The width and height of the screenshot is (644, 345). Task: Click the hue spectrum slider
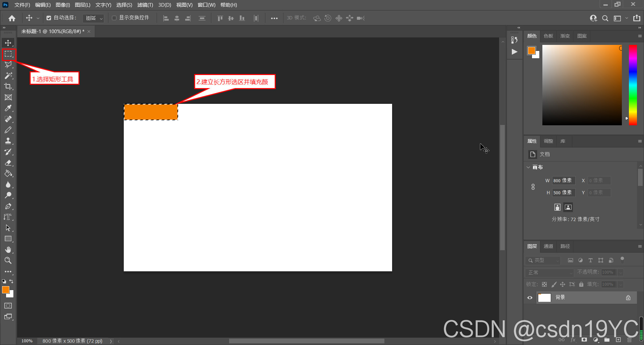633,85
